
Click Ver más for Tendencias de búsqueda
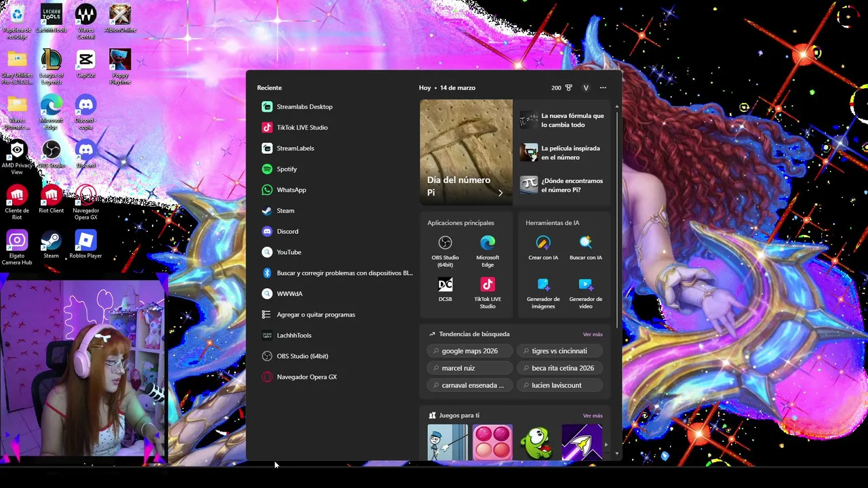593,334
